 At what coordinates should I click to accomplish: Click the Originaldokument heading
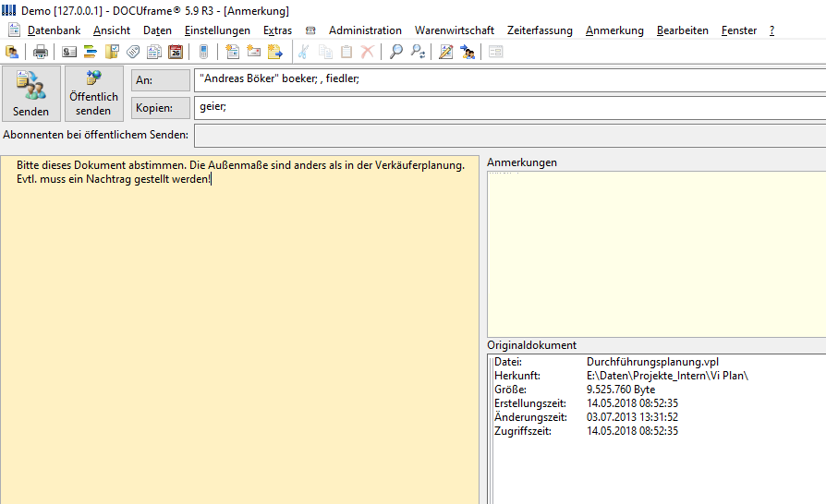tap(531, 345)
